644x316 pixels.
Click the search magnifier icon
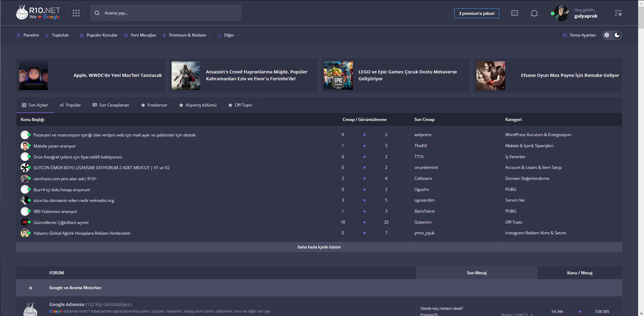97,13
